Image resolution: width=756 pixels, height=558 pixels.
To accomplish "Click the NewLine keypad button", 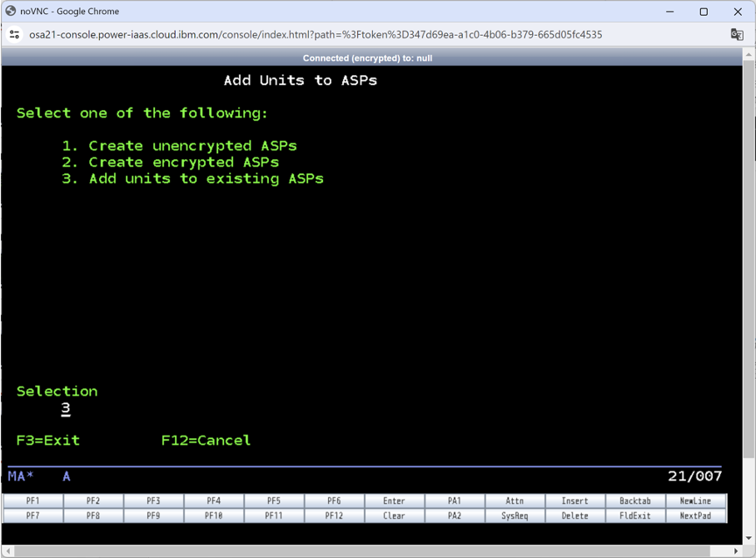I will (x=696, y=501).
